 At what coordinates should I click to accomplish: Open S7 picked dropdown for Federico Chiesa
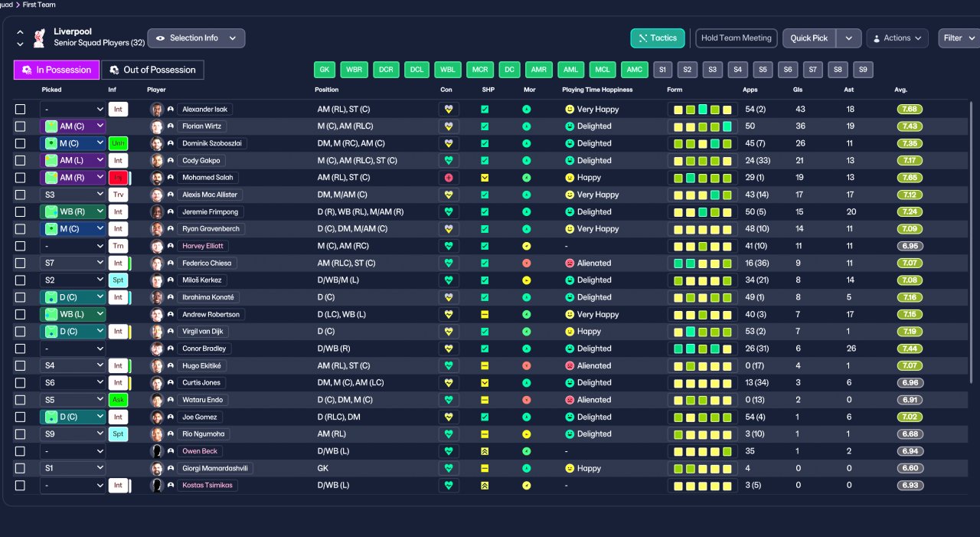click(73, 264)
